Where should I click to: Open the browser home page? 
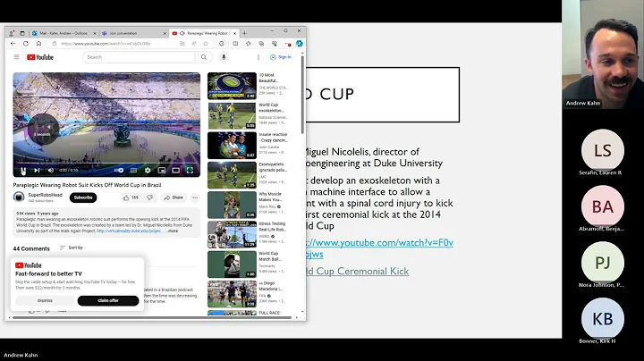pyautogui.click(x=38, y=44)
